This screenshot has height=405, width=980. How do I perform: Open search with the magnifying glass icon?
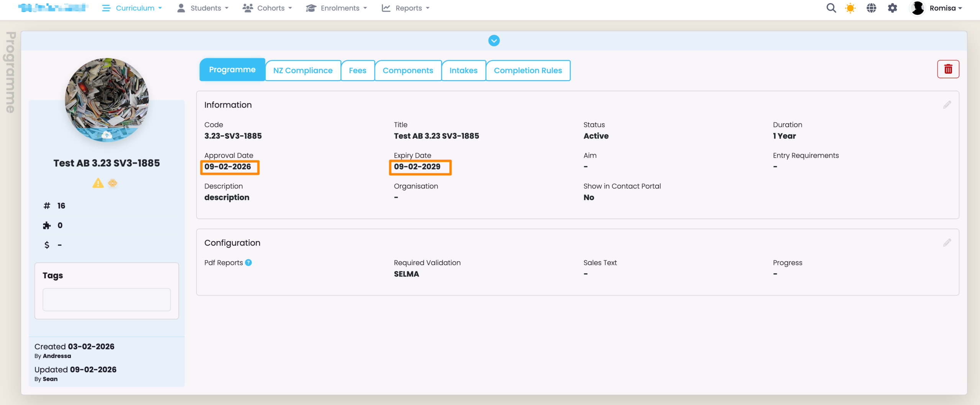[831, 8]
